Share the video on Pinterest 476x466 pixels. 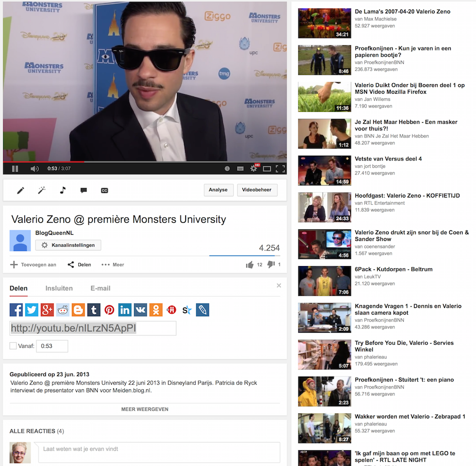109,310
